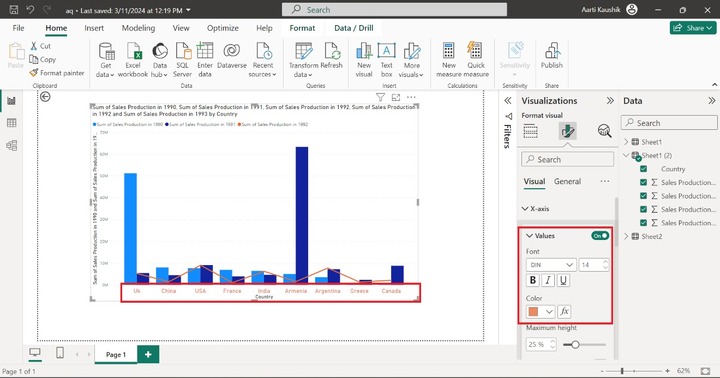This screenshot has width=720, height=378.
Task: Open the Optimize ribbon tab
Action: (x=223, y=28)
